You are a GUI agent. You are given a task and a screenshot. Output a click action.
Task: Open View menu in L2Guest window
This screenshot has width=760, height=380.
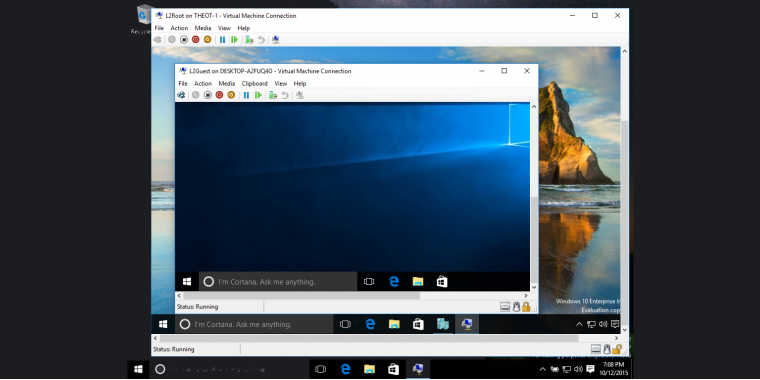point(281,83)
